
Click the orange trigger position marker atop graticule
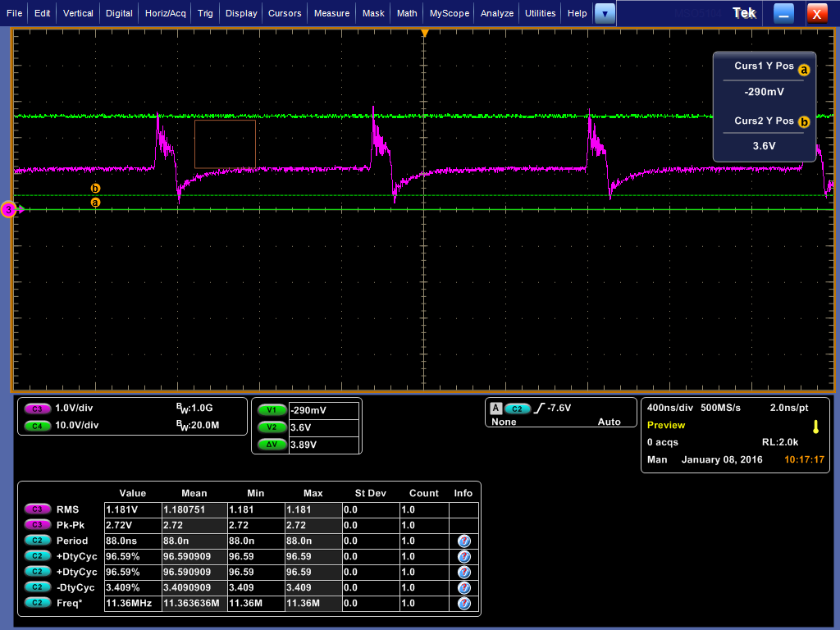[424, 33]
